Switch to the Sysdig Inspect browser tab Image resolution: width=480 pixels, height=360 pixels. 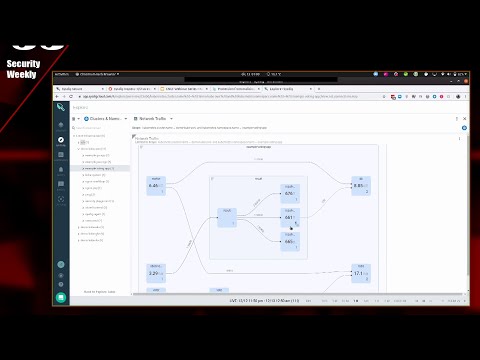click(x=132, y=89)
